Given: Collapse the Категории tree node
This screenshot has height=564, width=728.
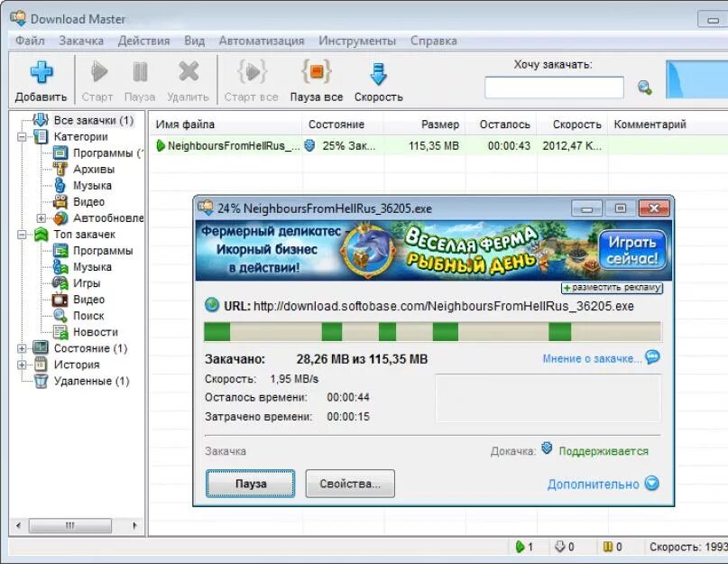Looking at the screenshot, I should pyautogui.click(x=22, y=136).
